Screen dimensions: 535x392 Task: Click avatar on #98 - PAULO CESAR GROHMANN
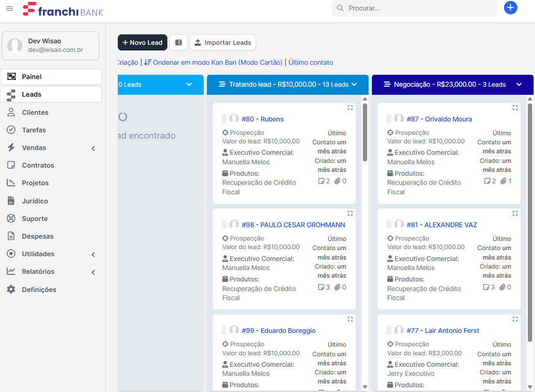(234, 224)
